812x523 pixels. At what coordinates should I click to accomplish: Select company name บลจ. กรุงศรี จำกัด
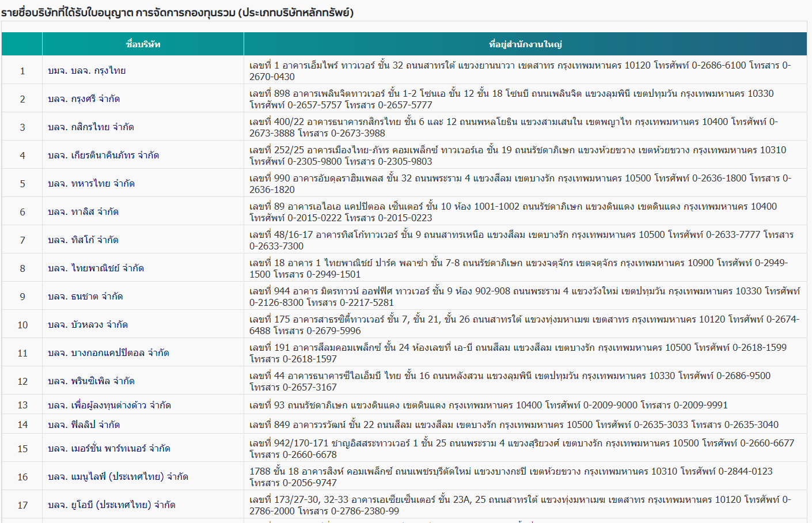click(84, 98)
